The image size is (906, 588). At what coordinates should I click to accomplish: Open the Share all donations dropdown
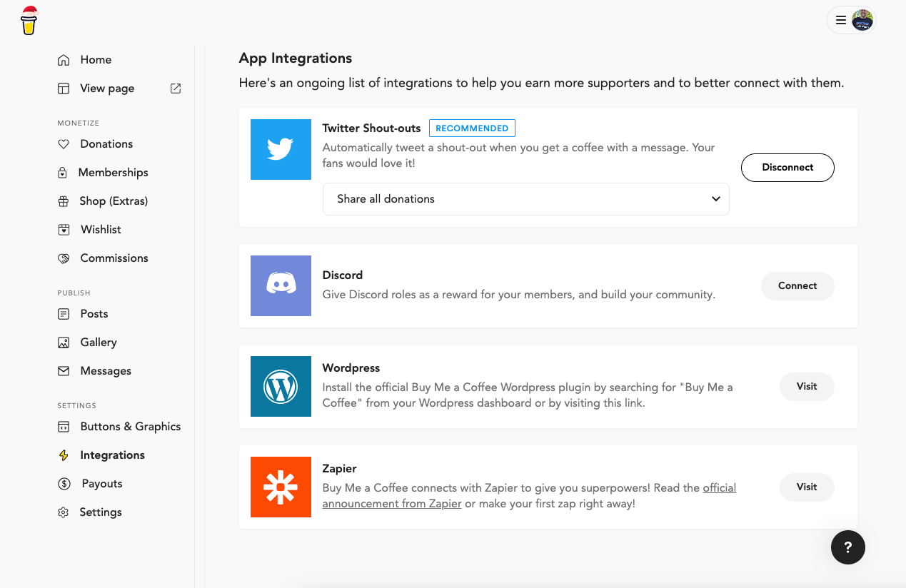coord(525,199)
